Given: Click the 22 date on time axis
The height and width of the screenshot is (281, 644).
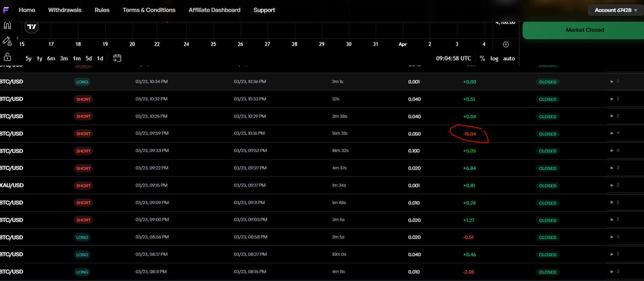Looking at the screenshot, I should (157, 44).
